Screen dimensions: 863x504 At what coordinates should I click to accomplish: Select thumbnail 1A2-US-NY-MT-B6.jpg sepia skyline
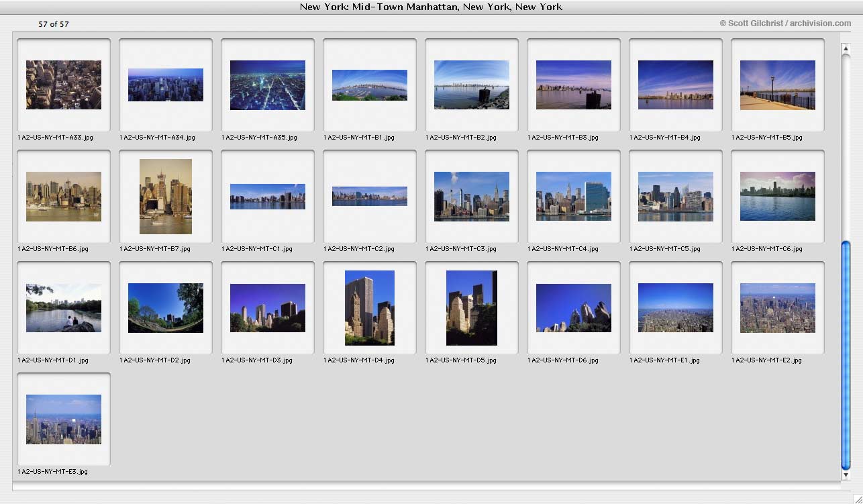64,196
